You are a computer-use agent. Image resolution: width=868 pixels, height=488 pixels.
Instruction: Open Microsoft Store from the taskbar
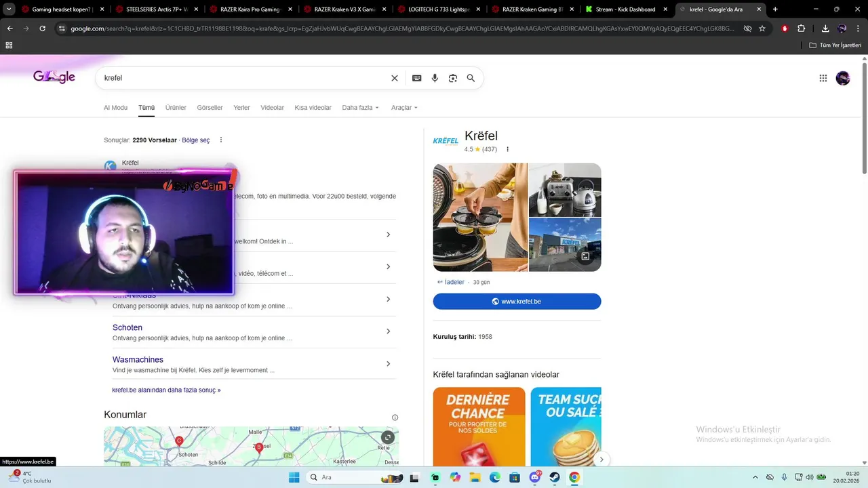pos(515,477)
